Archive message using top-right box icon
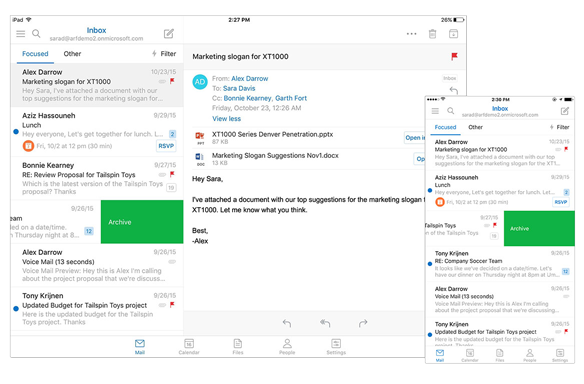The height and width of the screenshot is (384, 584). coord(453,34)
